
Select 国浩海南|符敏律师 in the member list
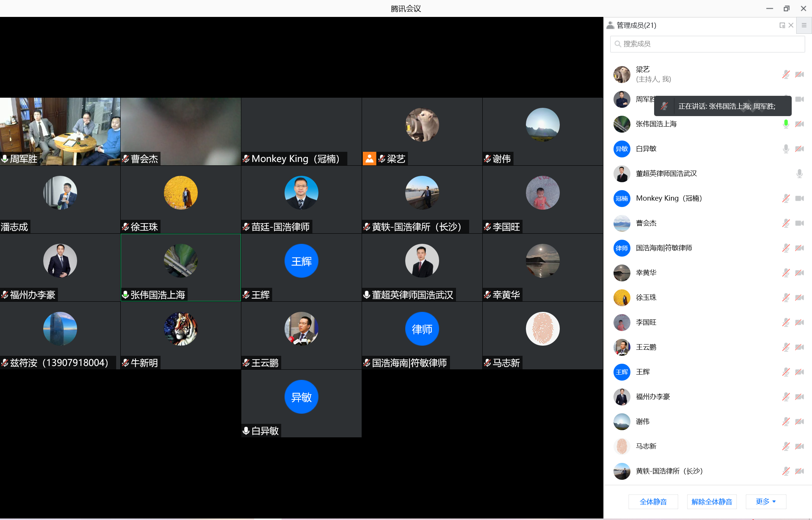tap(664, 248)
